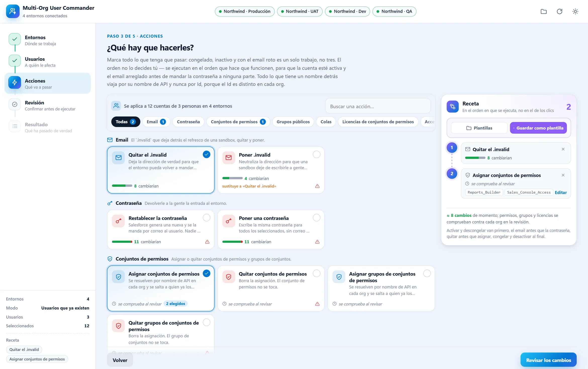
Task: Click the Multi-Org User Commander logo icon
Action: point(13,11)
